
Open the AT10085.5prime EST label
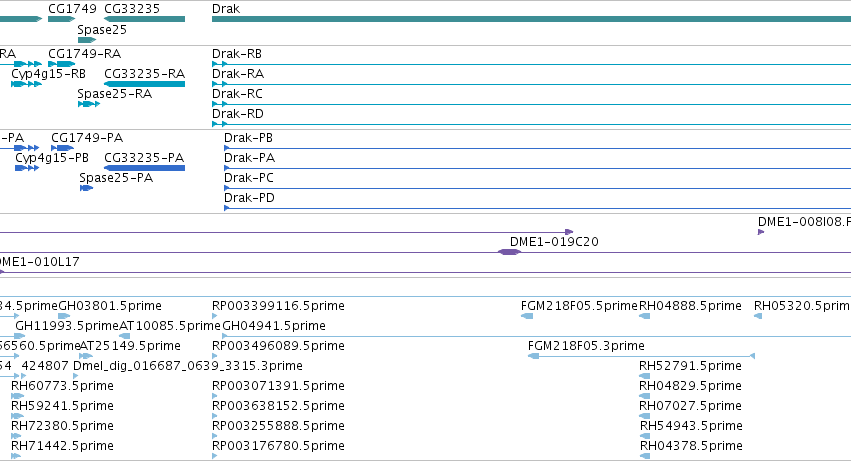[x=170, y=326]
